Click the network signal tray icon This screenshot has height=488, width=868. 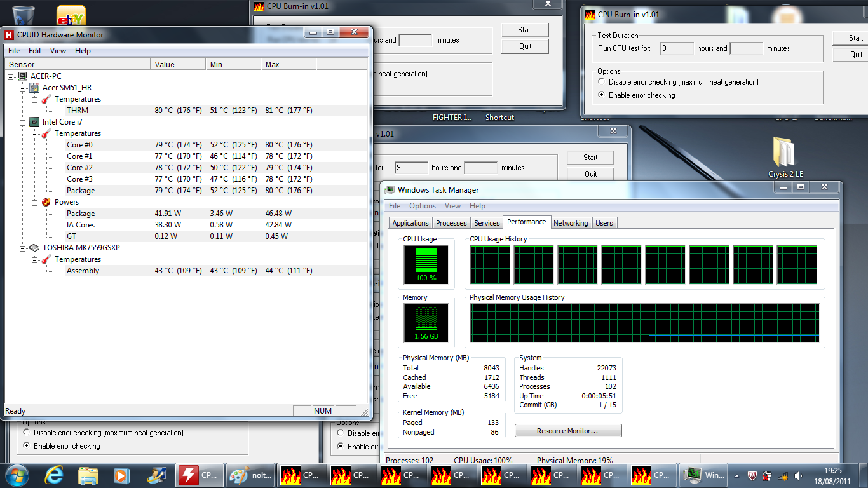pos(783,475)
